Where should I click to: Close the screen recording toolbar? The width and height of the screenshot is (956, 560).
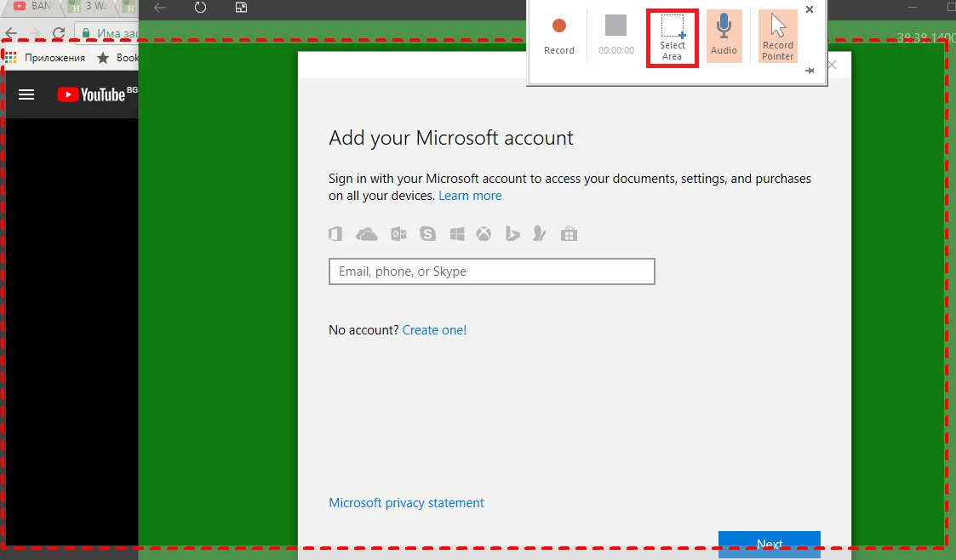click(x=809, y=9)
